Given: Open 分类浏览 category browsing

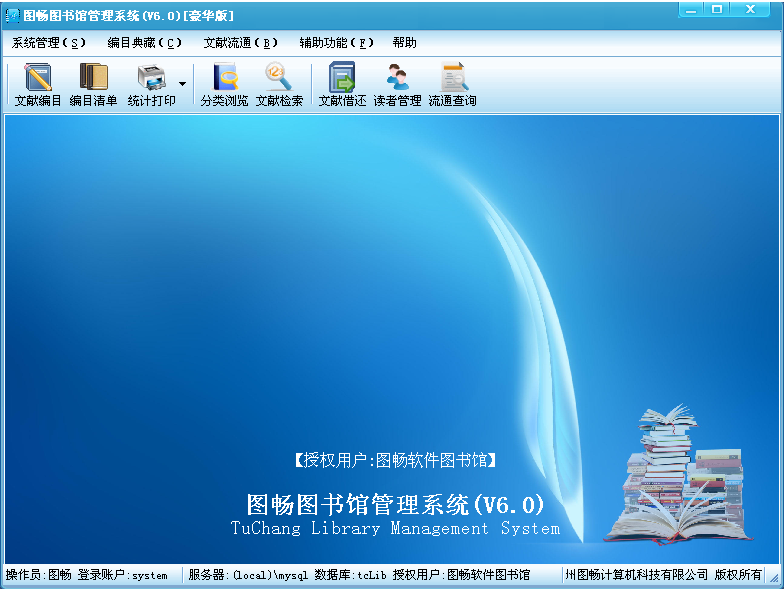Looking at the screenshot, I should [224, 84].
